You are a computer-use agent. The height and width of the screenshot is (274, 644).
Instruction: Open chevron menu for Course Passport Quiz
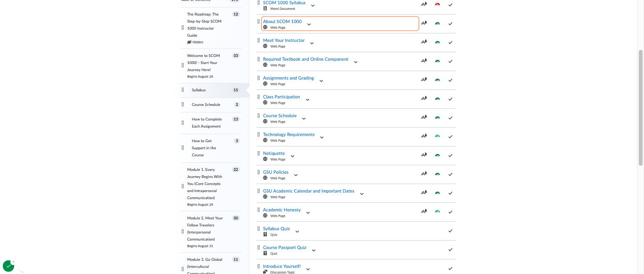314,250
